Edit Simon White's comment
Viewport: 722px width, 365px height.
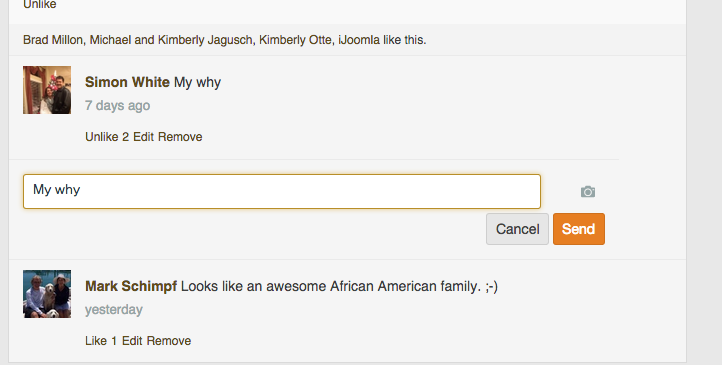coord(143,137)
